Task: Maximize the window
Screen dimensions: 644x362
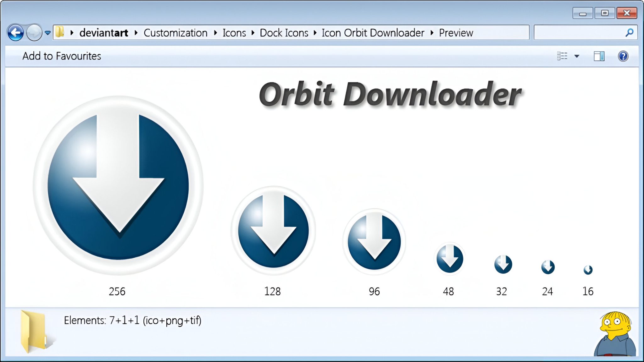Action: tap(605, 13)
